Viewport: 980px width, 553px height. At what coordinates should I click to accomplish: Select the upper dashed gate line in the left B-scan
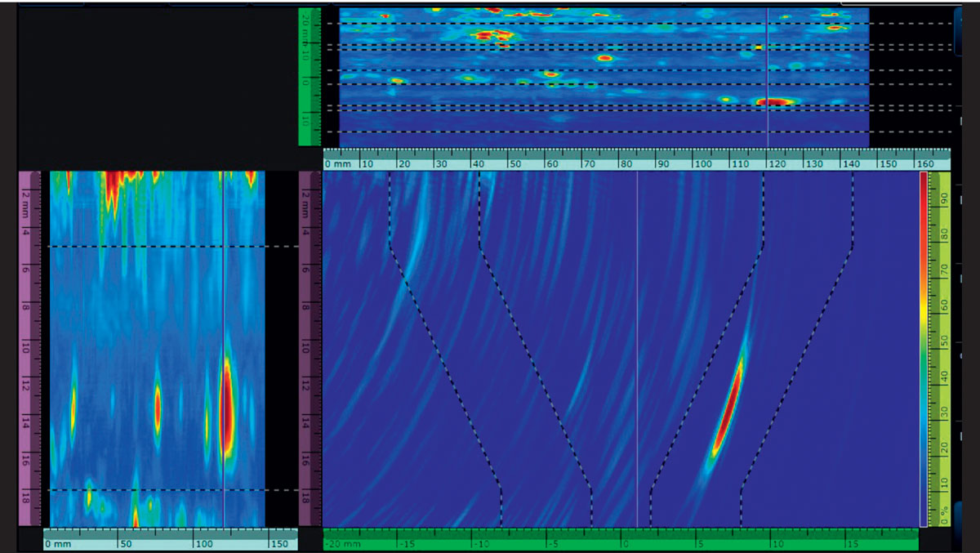(x=163, y=246)
